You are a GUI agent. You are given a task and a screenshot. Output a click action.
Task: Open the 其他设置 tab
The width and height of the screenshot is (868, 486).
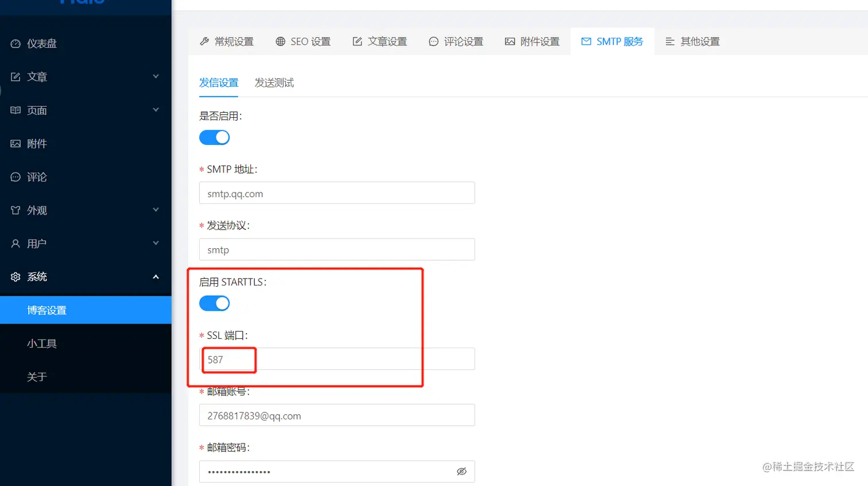click(692, 41)
